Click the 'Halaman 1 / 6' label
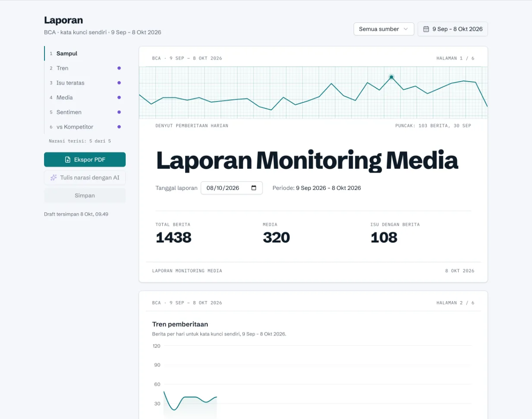This screenshot has width=532, height=419. [455, 58]
